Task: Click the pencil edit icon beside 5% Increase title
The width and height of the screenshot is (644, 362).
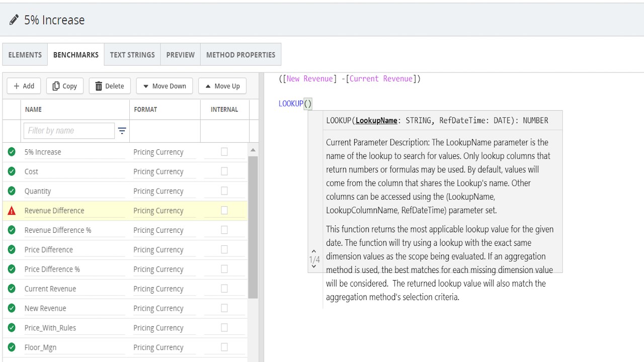Action: tap(14, 20)
